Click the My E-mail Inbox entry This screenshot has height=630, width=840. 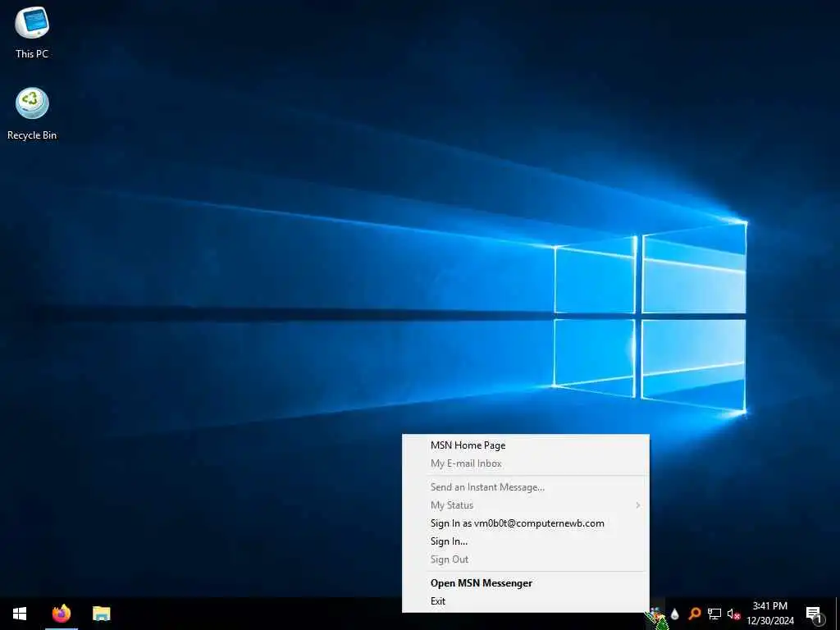click(526, 463)
